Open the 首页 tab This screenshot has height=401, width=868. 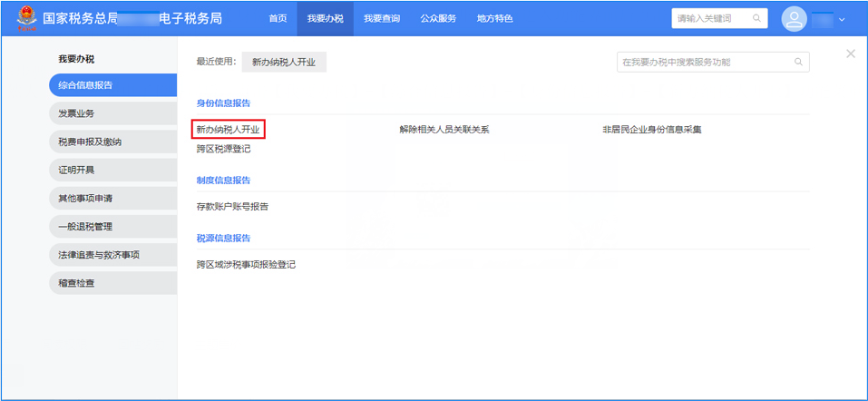pyautogui.click(x=278, y=18)
